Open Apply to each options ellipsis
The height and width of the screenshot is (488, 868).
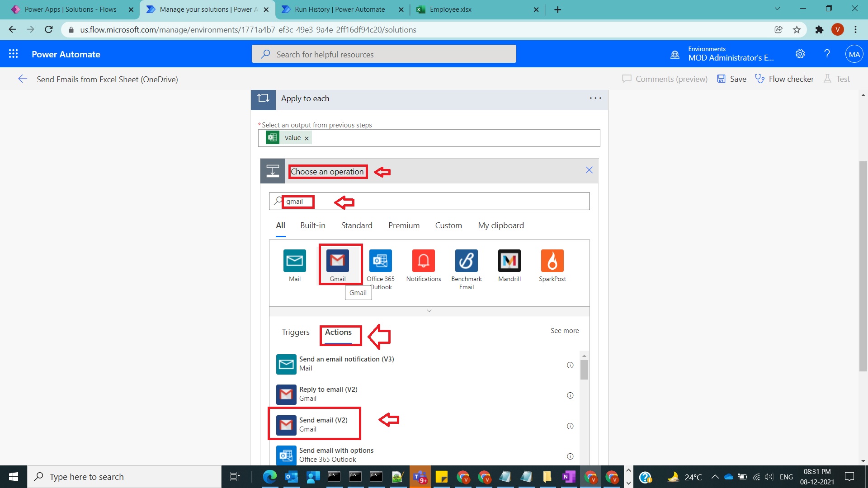click(x=595, y=98)
